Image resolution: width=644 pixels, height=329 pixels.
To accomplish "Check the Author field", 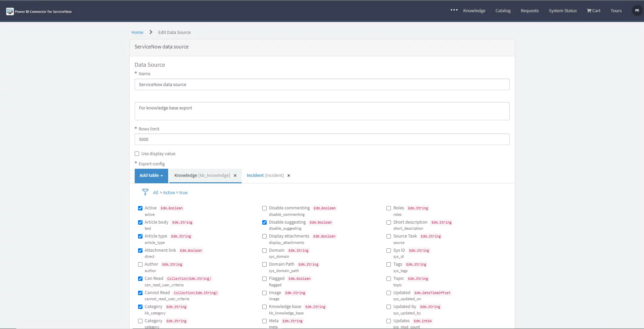I will (140, 265).
